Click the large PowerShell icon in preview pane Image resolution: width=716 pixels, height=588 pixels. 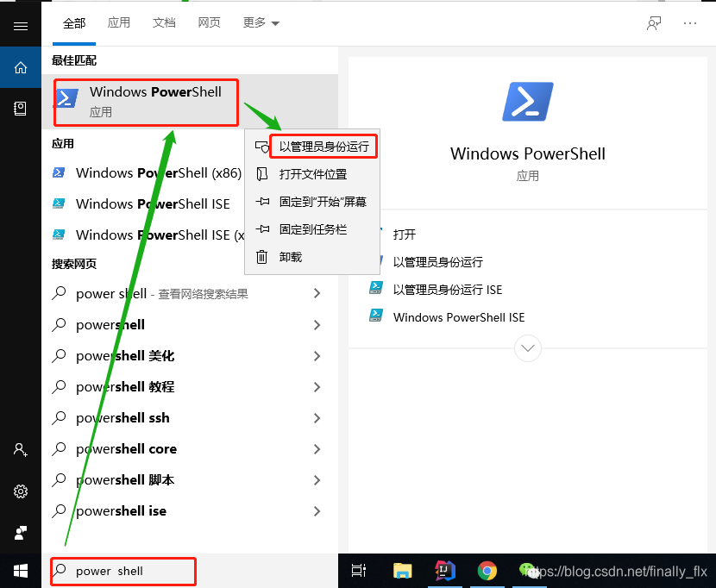pos(528,102)
